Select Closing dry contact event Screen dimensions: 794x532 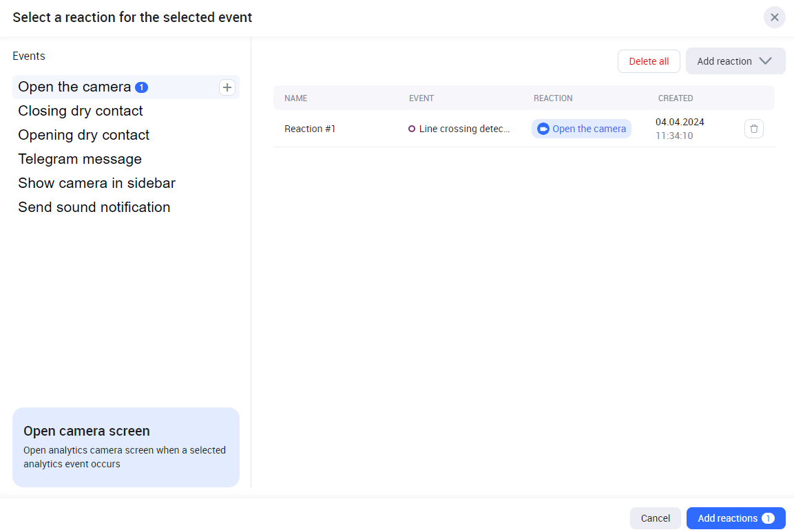[81, 111]
